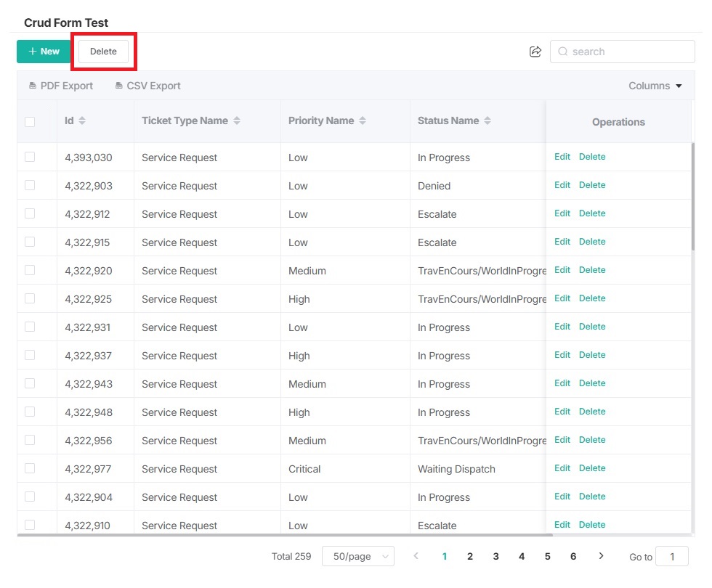The width and height of the screenshot is (712, 588).
Task: Jump to page 6 in pagination
Action: tap(573, 556)
